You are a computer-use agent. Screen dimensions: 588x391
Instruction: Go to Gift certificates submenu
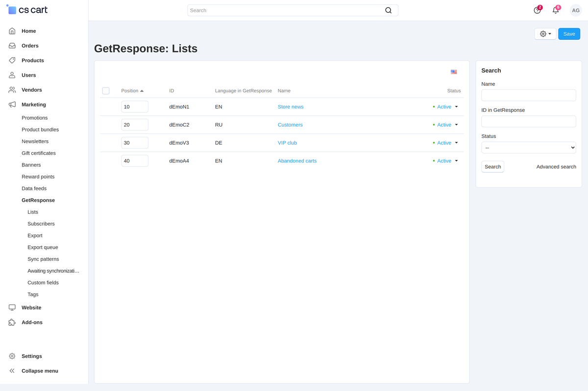pos(39,153)
